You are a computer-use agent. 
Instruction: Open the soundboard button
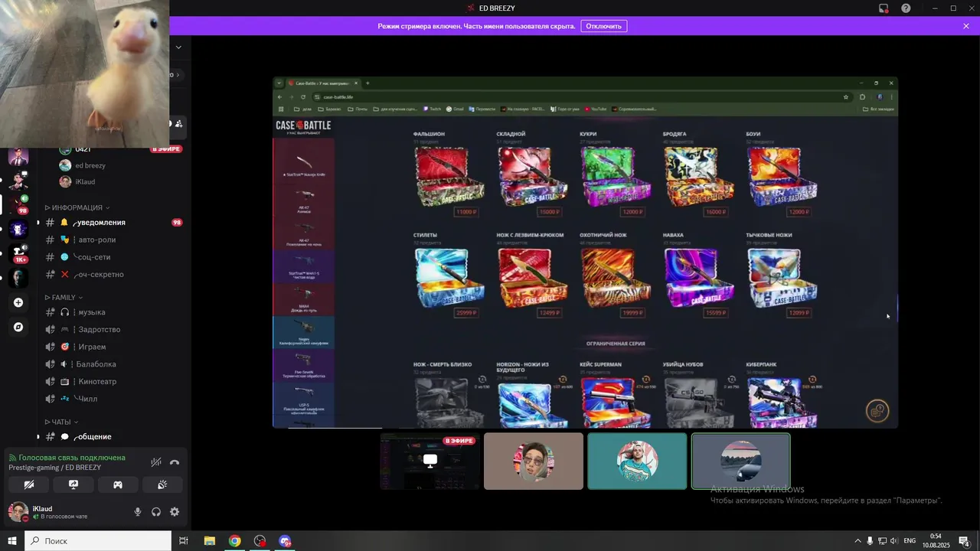[162, 484]
